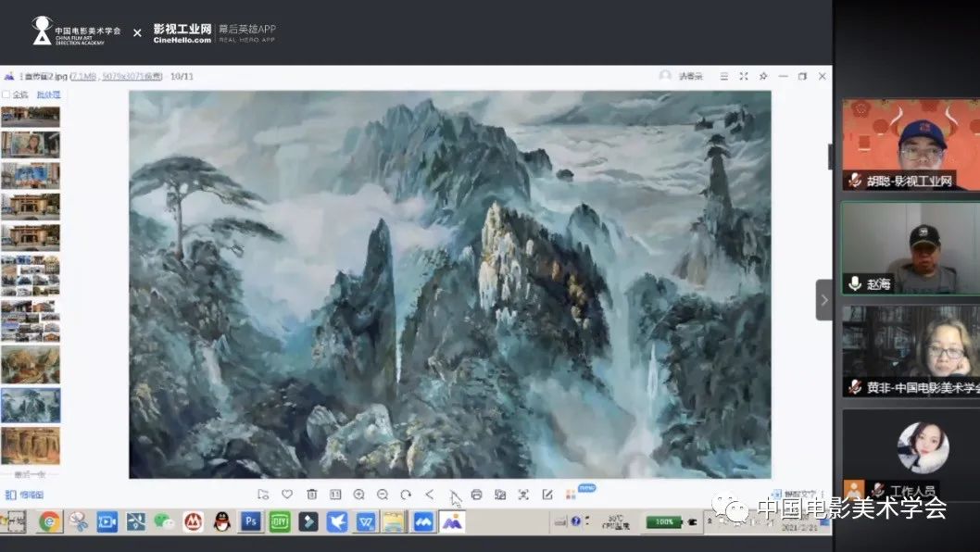Click the favorite heart icon

[287, 495]
